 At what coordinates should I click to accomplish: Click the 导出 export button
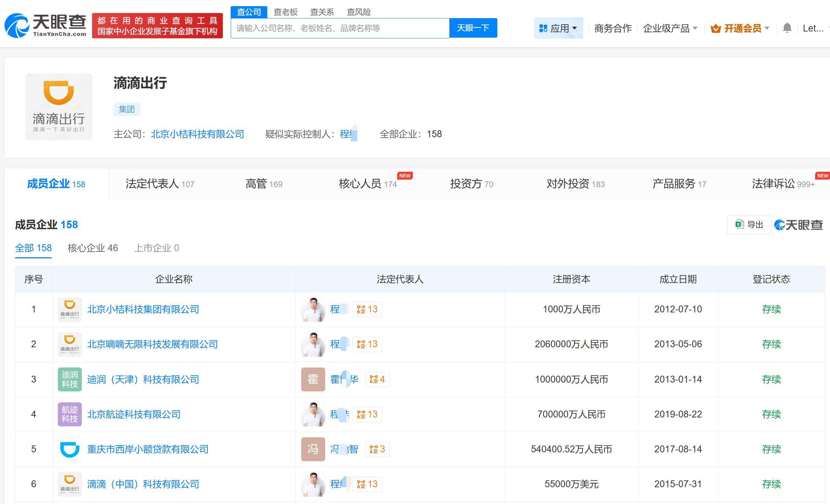[749, 225]
